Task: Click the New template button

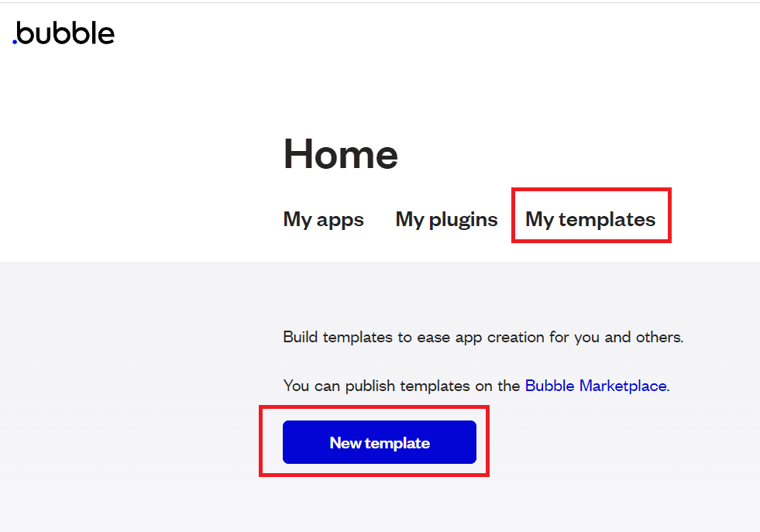Action: (x=379, y=443)
